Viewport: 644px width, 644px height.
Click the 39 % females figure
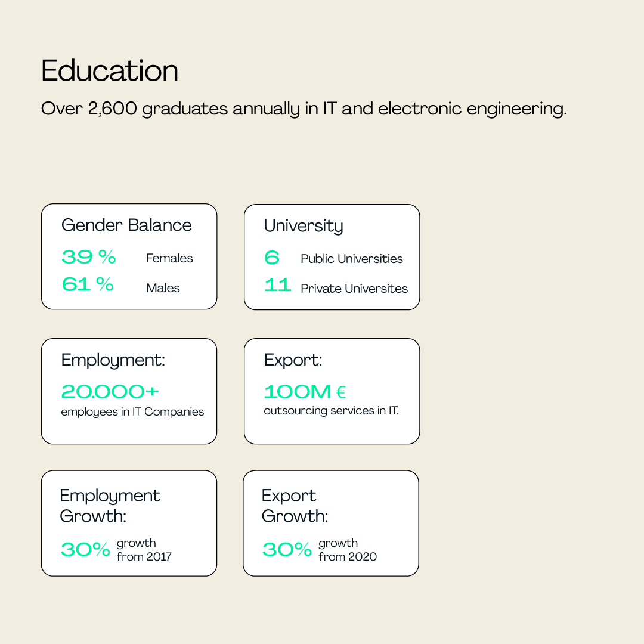(x=89, y=257)
